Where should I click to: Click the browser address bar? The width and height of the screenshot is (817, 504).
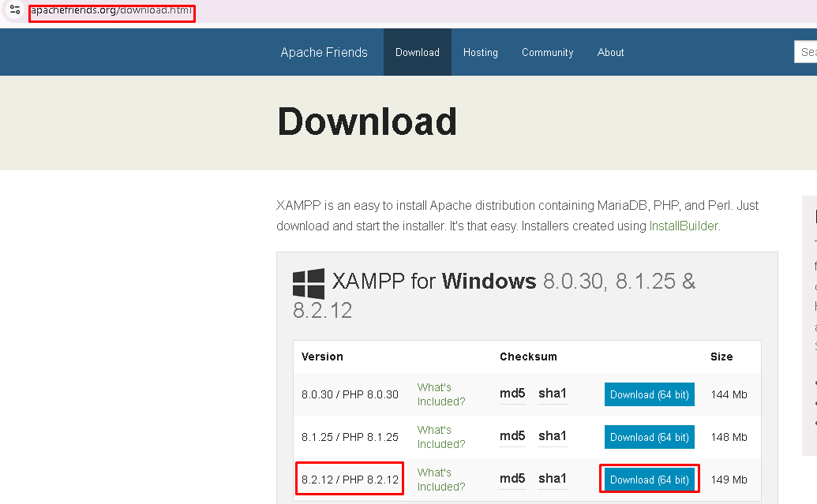111,12
